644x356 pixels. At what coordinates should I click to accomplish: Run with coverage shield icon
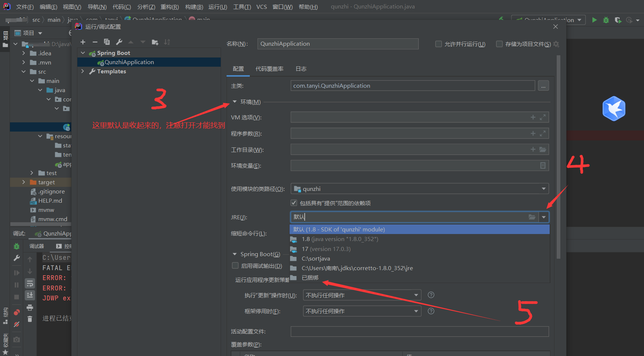(x=618, y=20)
